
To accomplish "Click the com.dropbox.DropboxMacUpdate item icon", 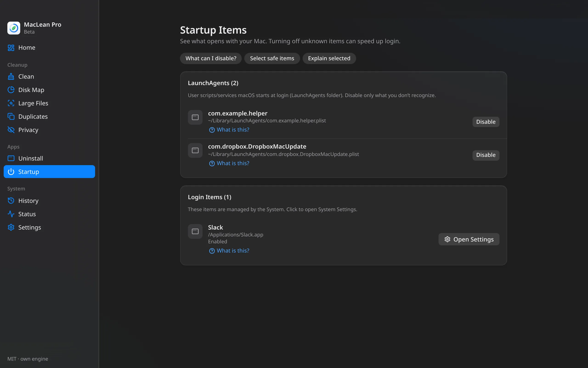I will click(195, 150).
